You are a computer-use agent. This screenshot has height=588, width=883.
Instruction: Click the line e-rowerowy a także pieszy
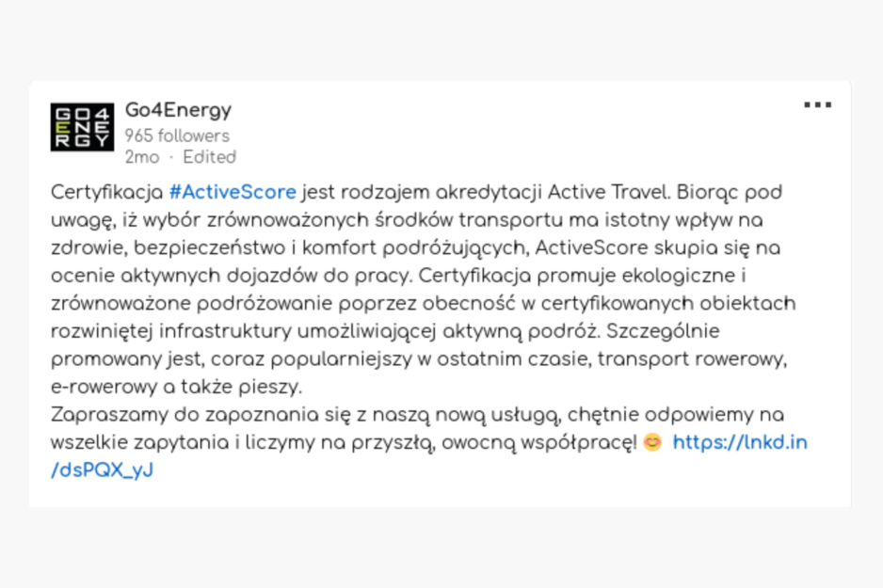click(x=176, y=387)
